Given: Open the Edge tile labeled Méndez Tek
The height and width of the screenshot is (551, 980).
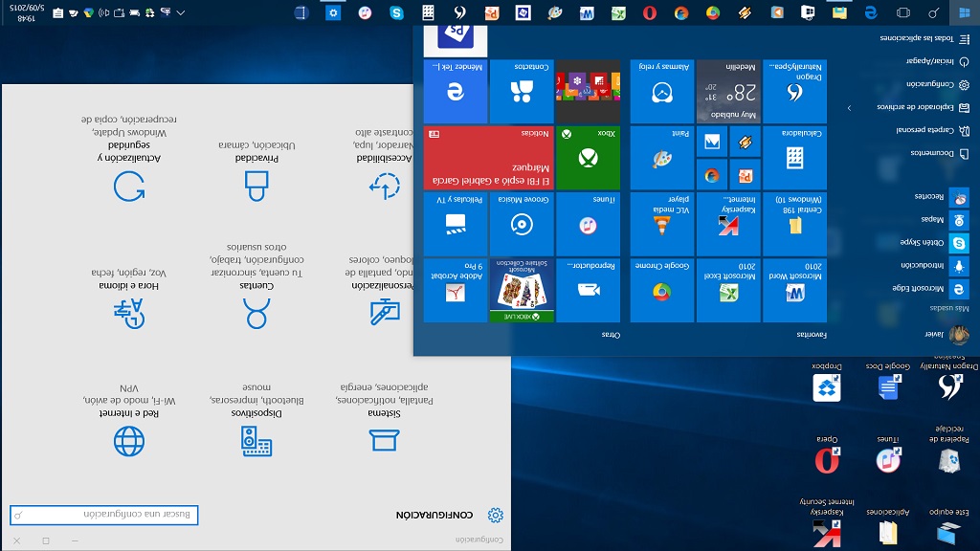Looking at the screenshot, I should [456, 91].
